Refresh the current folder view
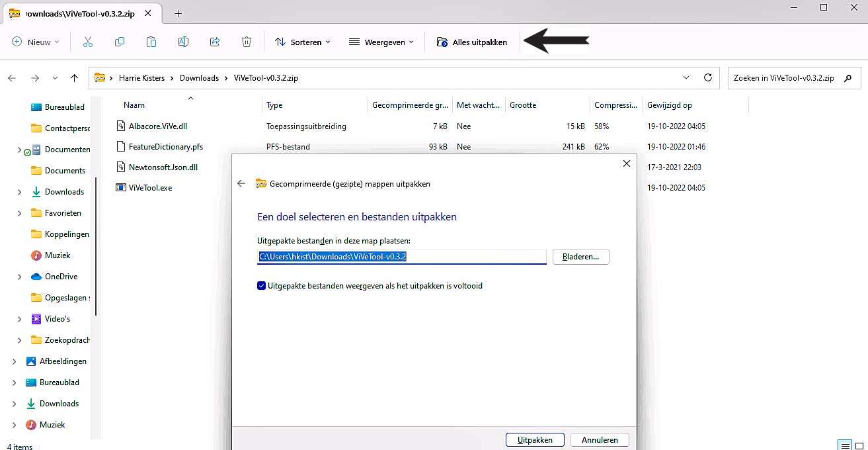This screenshot has height=450, width=868. pyautogui.click(x=708, y=77)
